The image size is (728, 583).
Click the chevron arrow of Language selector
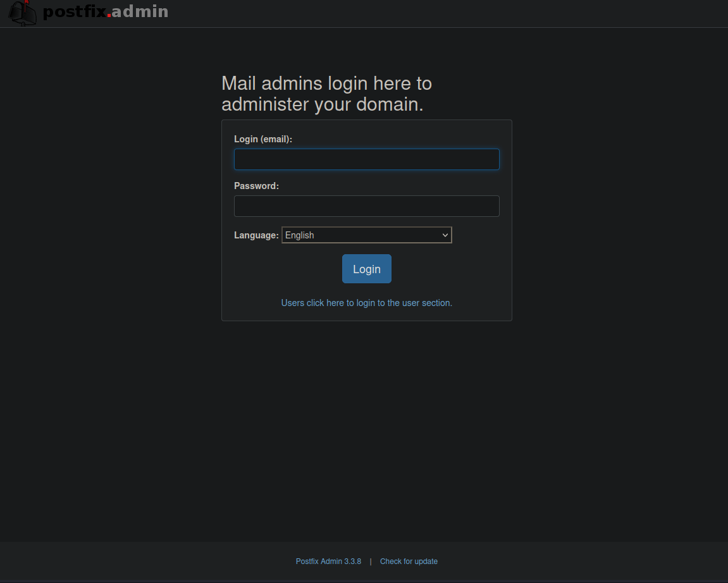(445, 235)
